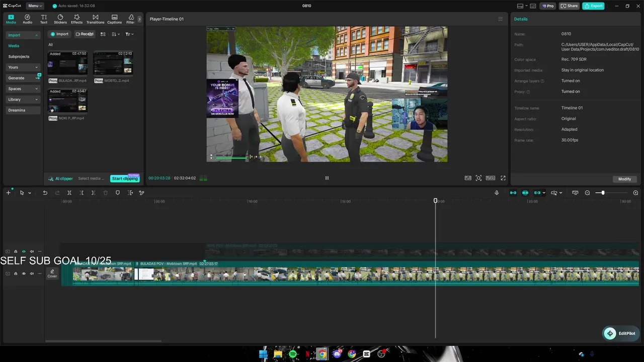Select Subprojects in the sidebar

pos(19,57)
